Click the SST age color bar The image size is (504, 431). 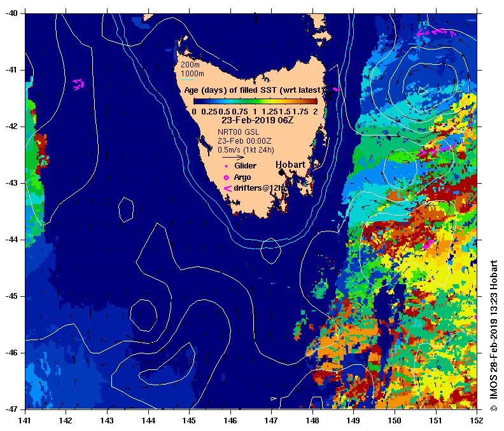point(256,102)
